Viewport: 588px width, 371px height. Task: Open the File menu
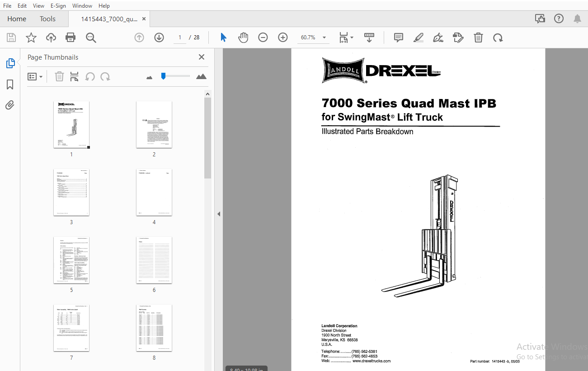(7, 6)
